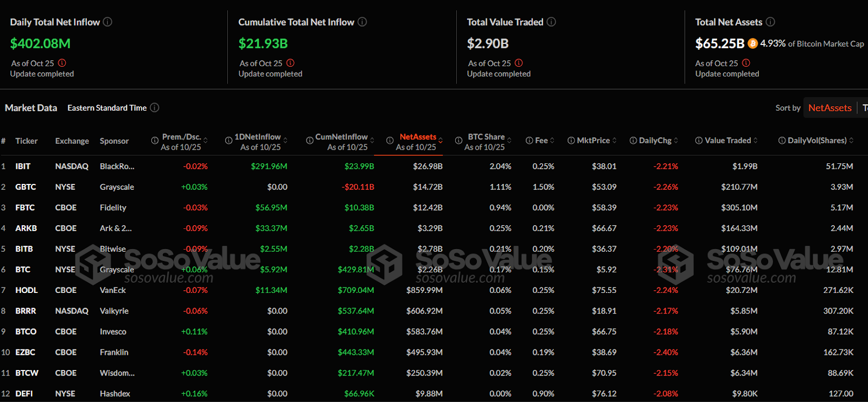This screenshot has width=868, height=402.
Task: Click the Sponsor column header
Action: coord(114,141)
